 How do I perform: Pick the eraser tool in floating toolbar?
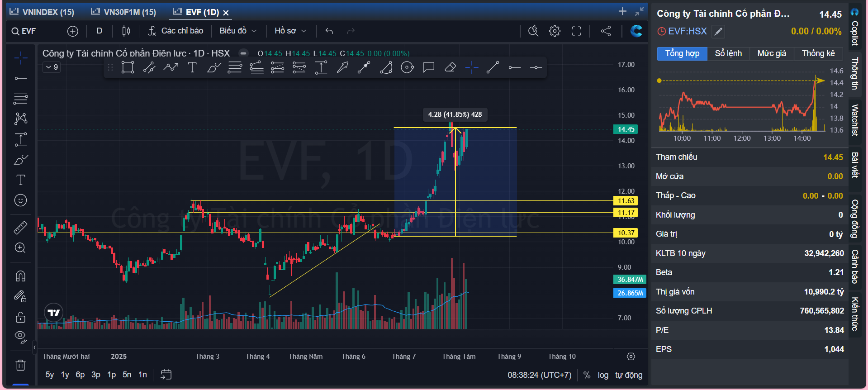450,68
